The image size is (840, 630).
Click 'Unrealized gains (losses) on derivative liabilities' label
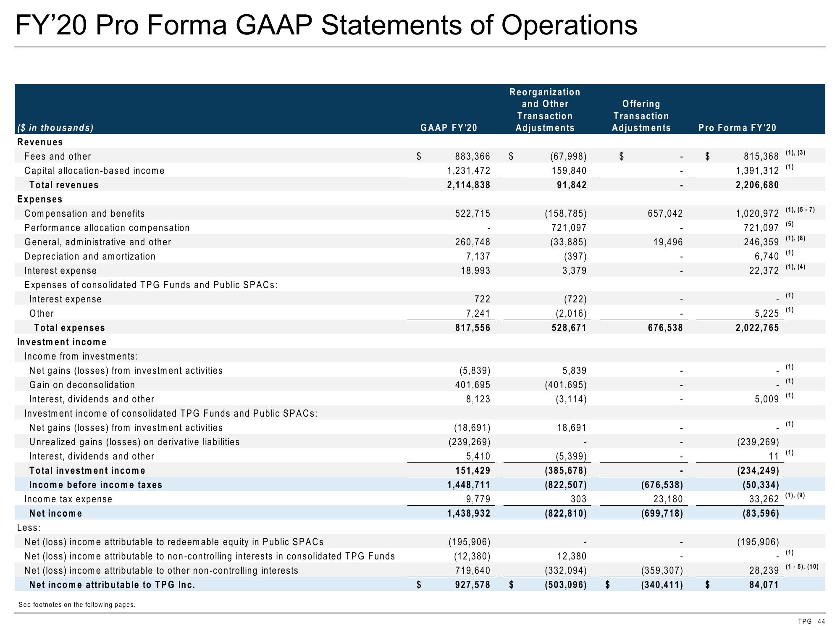(x=134, y=442)
